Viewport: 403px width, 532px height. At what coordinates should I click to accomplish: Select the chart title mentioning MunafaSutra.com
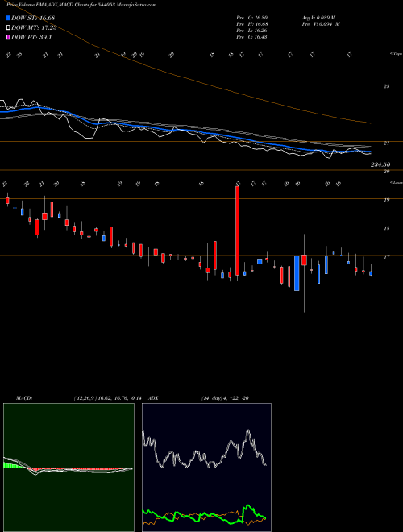coord(81,5)
